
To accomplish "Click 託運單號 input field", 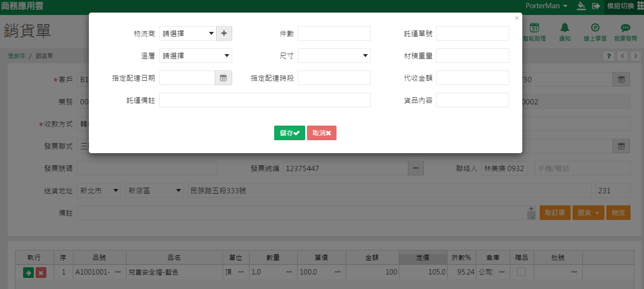I will pos(473,33).
